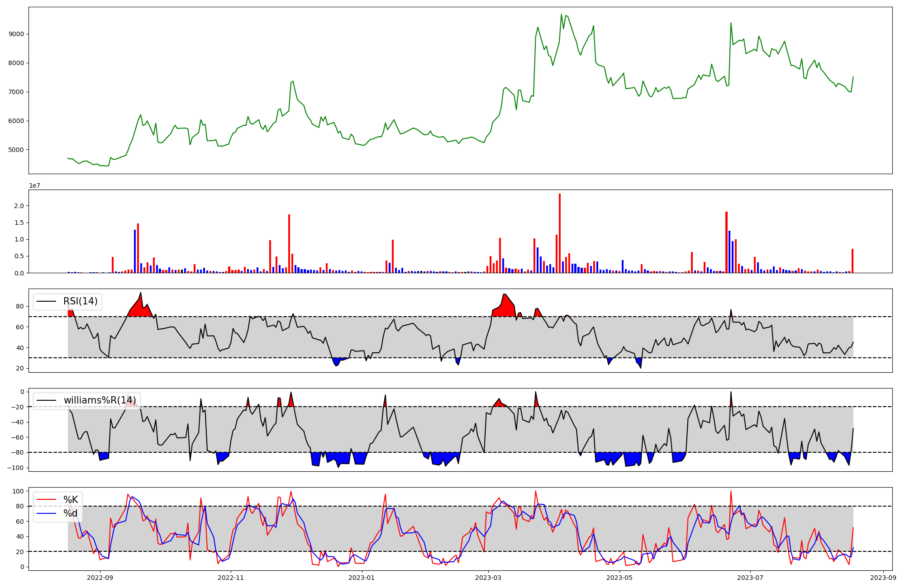This screenshot has height=588, width=905.
Task: Click the black line swatch in RSI legend
Action: pyautogui.click(x=46, y=301)
